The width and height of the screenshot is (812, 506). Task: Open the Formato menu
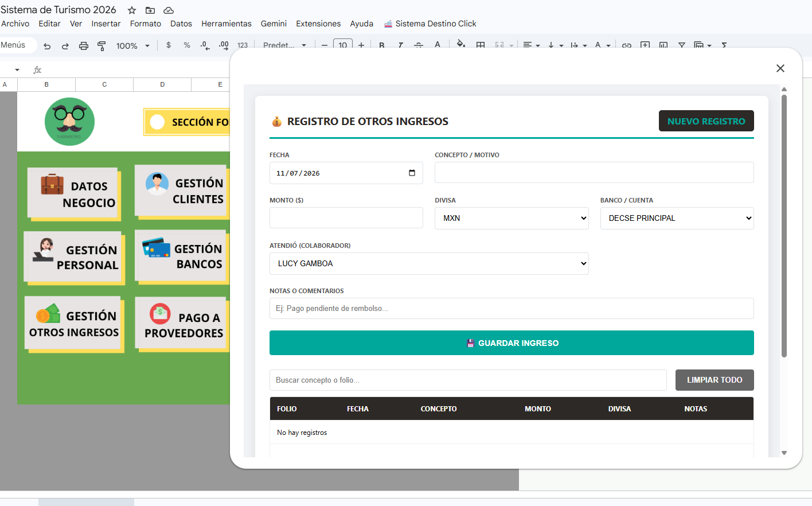coord(146,24)
